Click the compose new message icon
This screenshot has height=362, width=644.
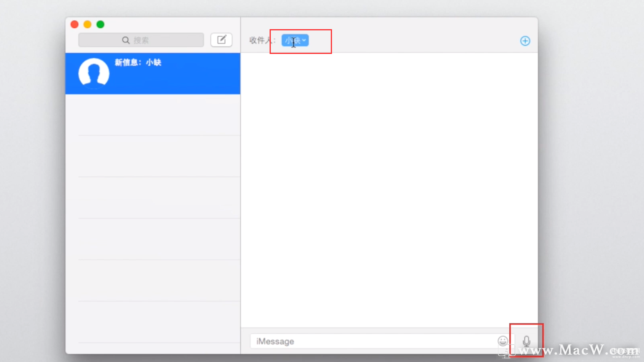tap(221, 40)
